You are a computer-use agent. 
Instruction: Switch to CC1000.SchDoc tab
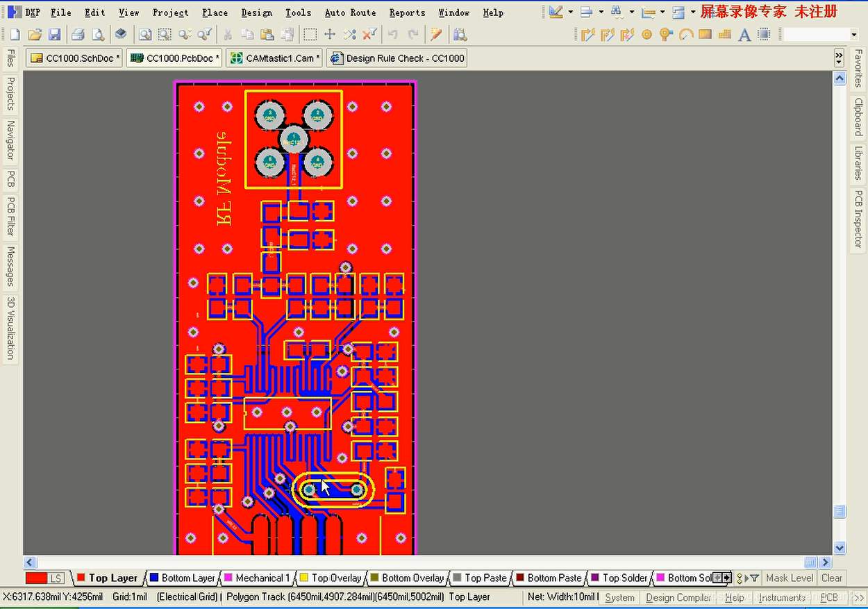pos(75,58)
